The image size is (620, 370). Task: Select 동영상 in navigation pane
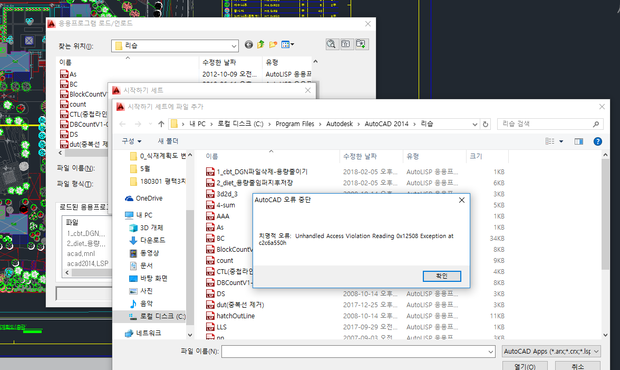pos(144,253)
